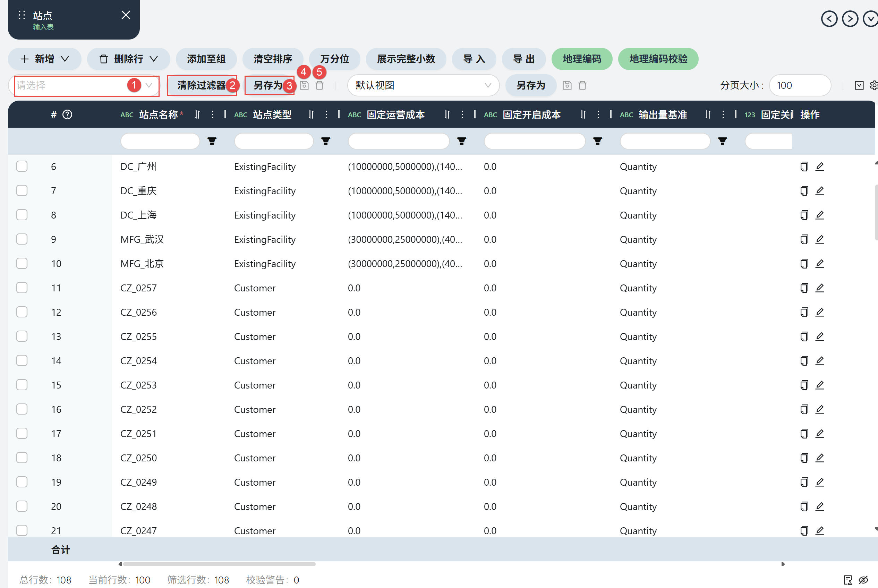Screen dimensions: 878x588
Task: Click the 清除过滤器 button
Action: point(201,85)
